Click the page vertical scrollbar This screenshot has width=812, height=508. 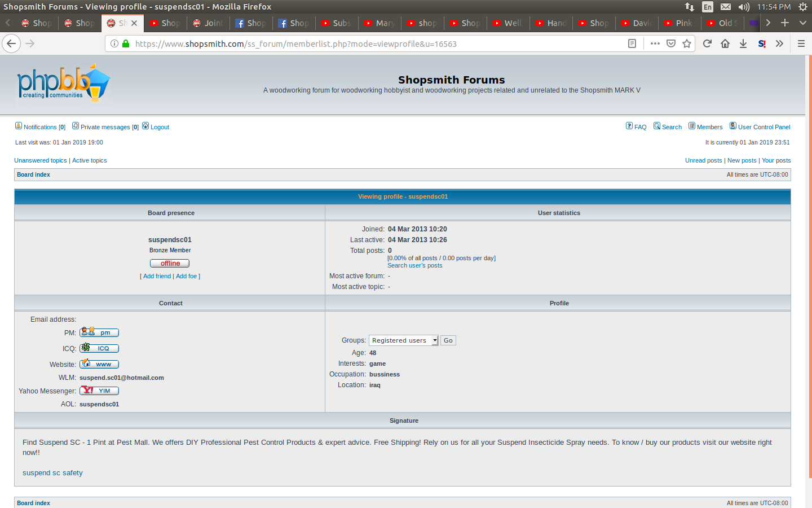(x=810, y=265)
